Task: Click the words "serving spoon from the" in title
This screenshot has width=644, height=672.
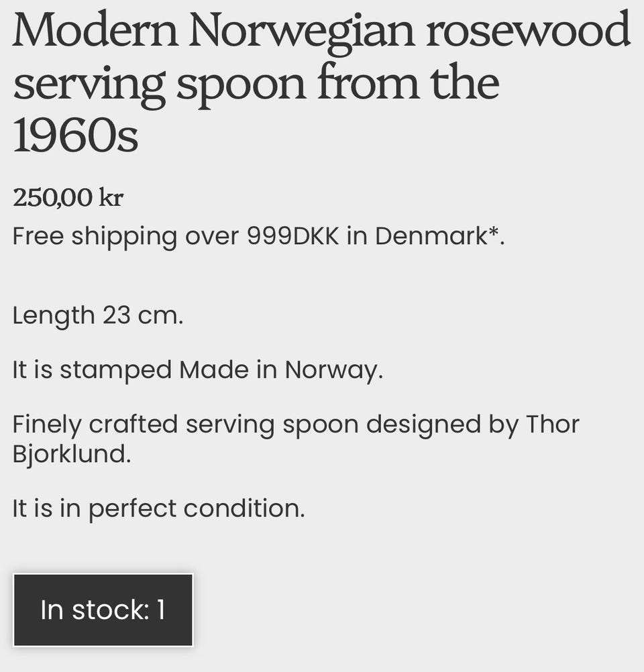Action: click(x=256, y=83)
